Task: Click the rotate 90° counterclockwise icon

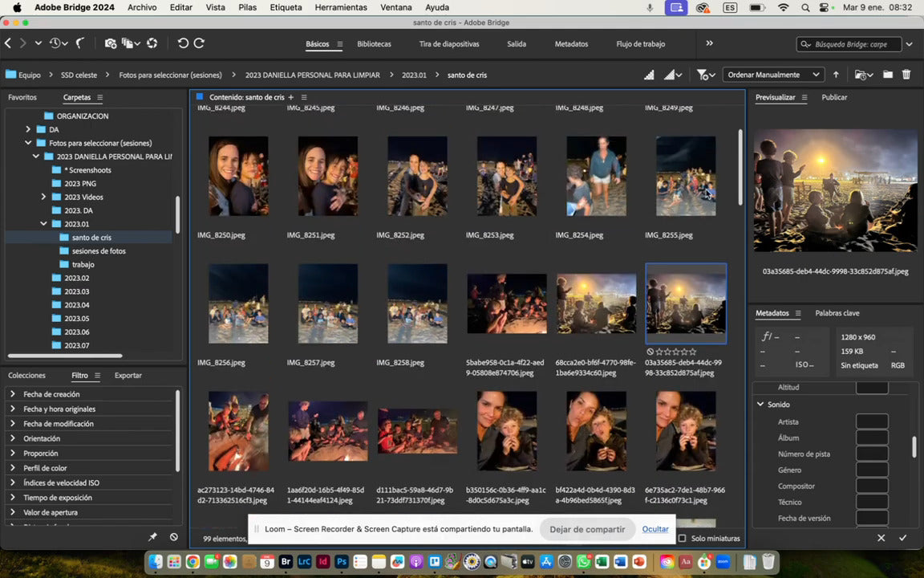Action: 183,43
